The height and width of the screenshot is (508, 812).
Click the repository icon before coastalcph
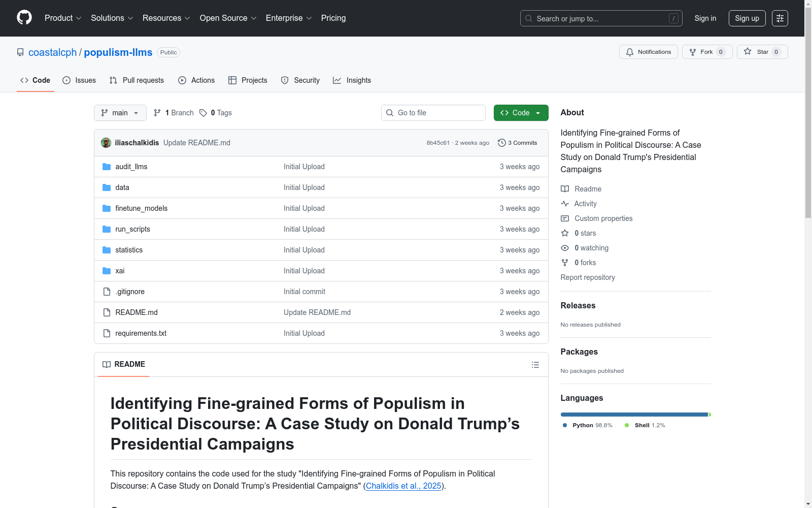[x=20, y=52]
